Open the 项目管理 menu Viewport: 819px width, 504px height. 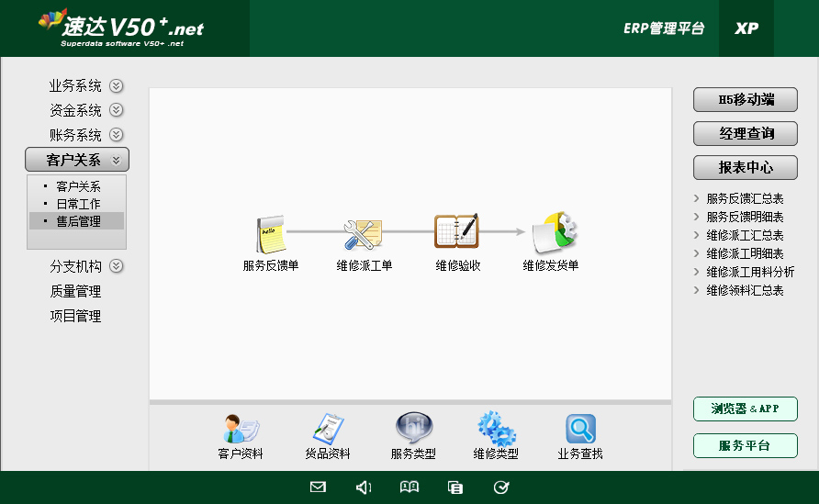(x=75, y=316)
